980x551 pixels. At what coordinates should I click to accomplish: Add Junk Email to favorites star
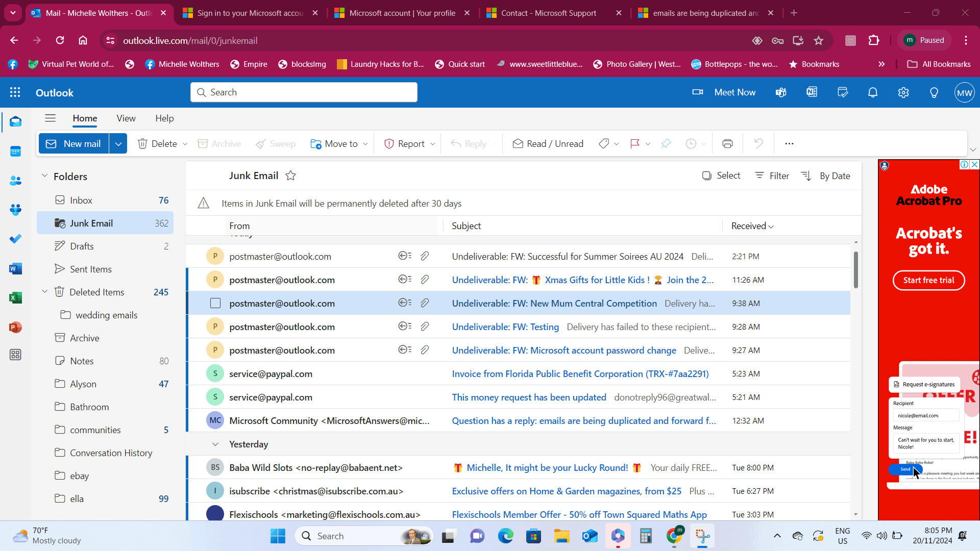(x=290, y=176)
